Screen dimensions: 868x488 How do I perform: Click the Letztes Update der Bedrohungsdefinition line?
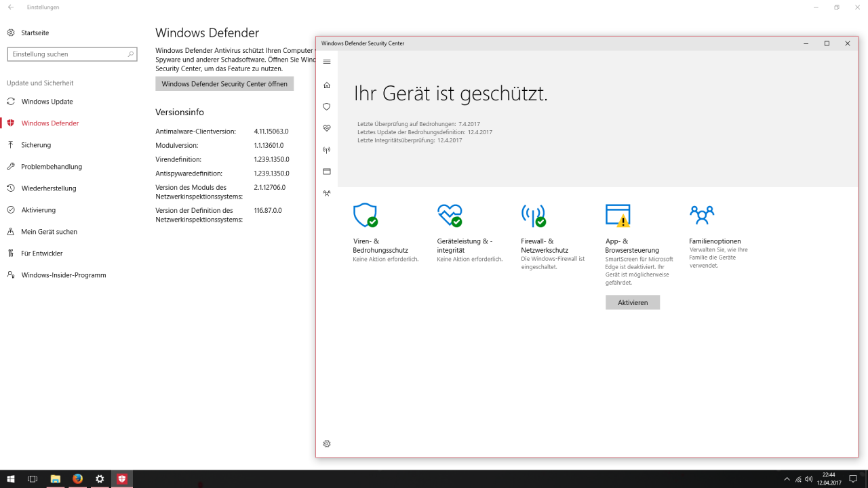425,132
